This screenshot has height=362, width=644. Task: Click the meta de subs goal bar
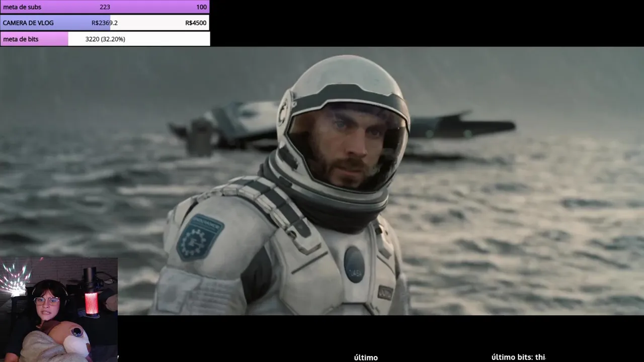tap(105, 7)
